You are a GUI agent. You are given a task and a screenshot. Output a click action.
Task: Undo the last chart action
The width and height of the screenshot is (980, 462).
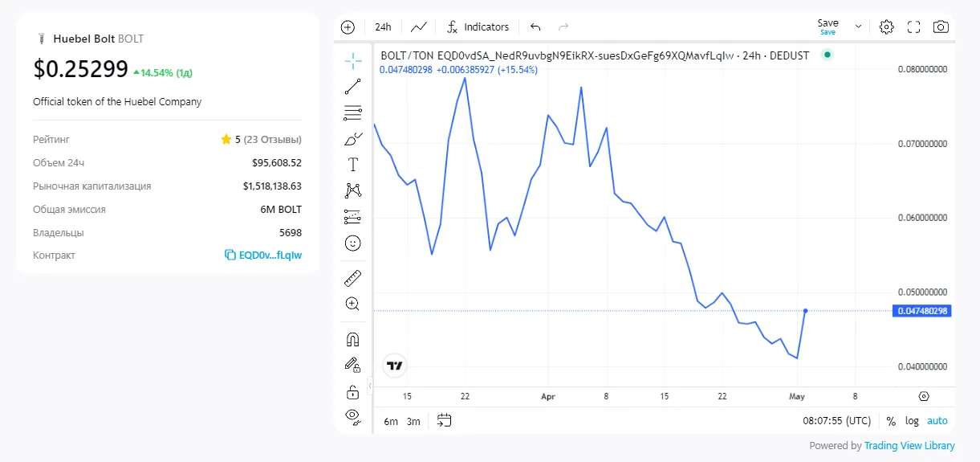pos(535,27)
